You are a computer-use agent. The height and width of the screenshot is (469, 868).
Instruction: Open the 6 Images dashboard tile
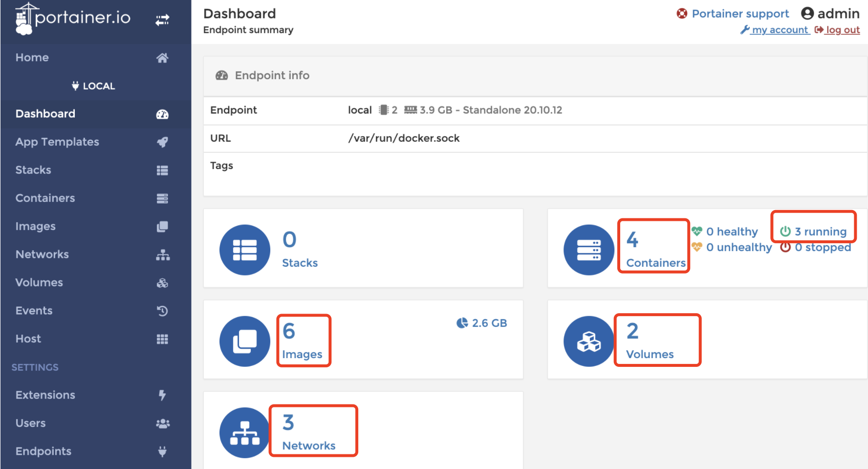tap(363, 340)
